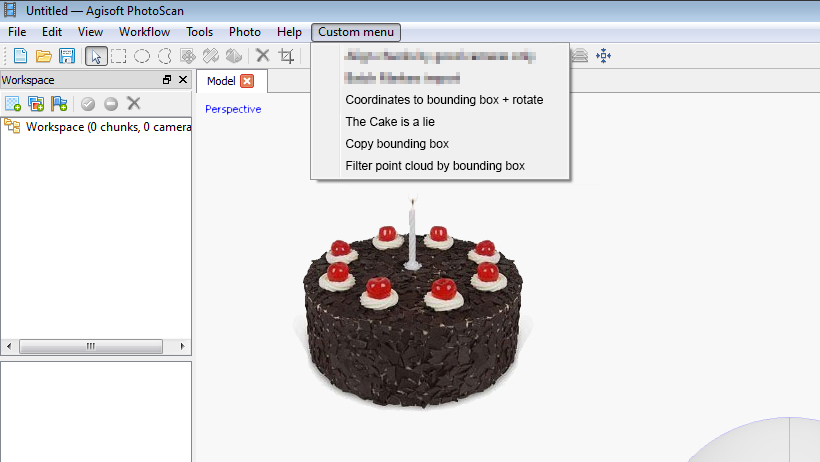Click the Workspace horizontal scrollbar thumb

(x=91, y=346)
